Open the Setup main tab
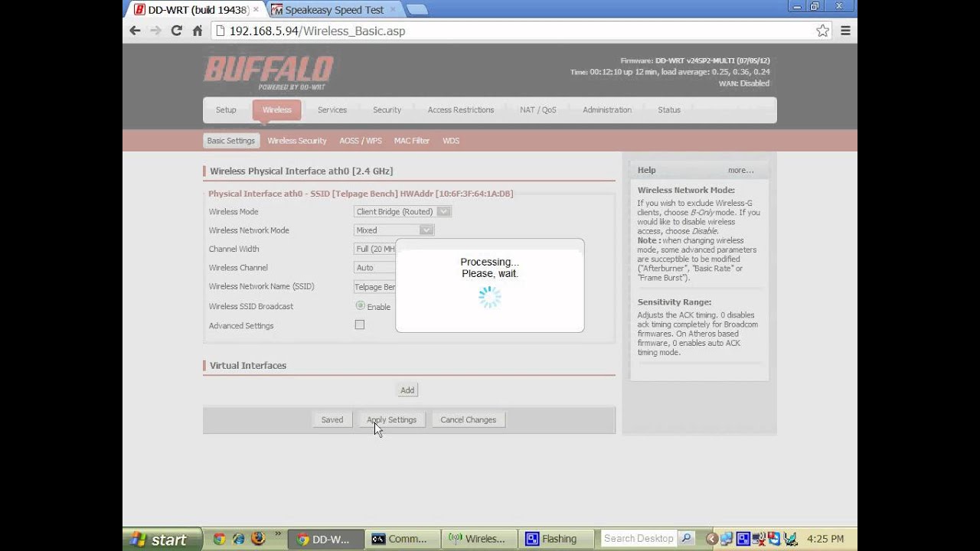This screenshot has width=980, height=551. (226, 110)
